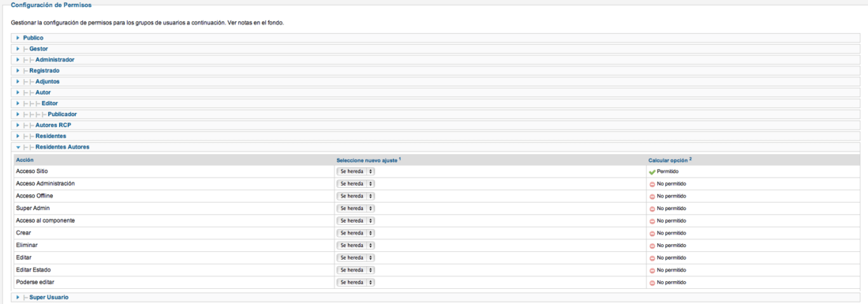Image resolution: width=868 pixels, height=304 pixels.
Task: Click the red icon for Acceso Offline
Action: [x=652, y=197]
